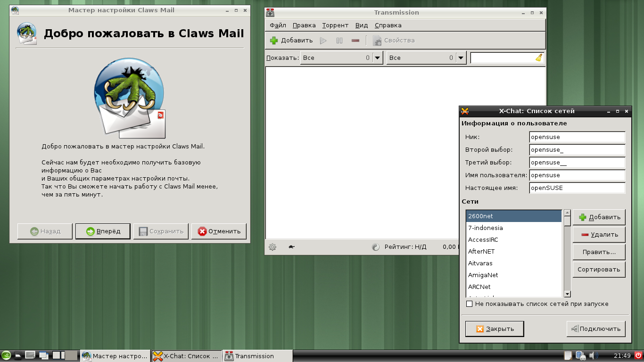644x362 pixels.
Task: Select AccessIRC in the X-Chat network list
Action: click(x=514, y=240)
